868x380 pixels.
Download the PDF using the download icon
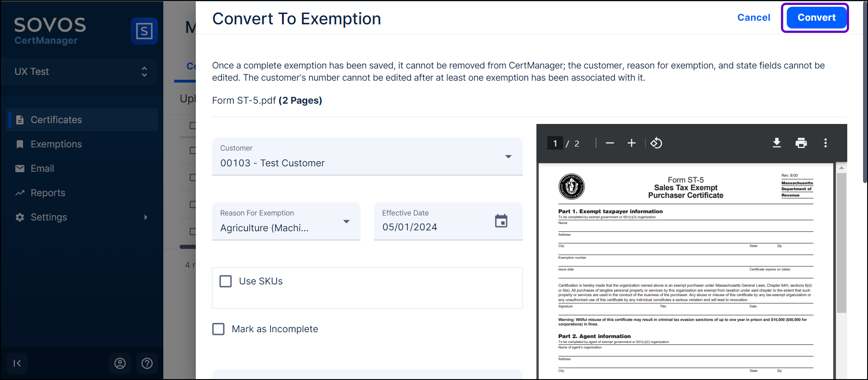click(776, 143)
